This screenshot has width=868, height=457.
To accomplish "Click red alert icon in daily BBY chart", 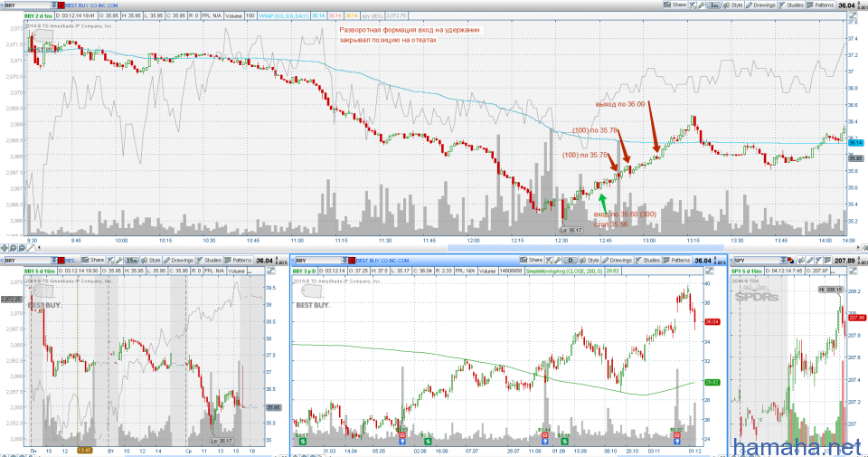I will (352, 261).
